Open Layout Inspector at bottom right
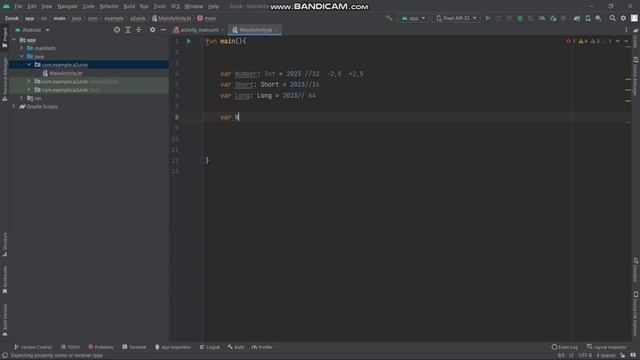This screenshot has width=640, height=360. click(606, 347)
